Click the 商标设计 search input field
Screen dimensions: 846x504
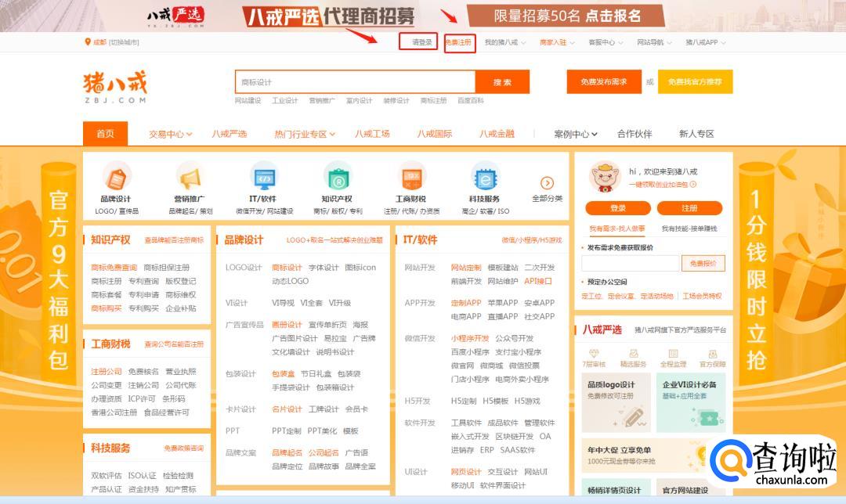[x=356, y=82]
